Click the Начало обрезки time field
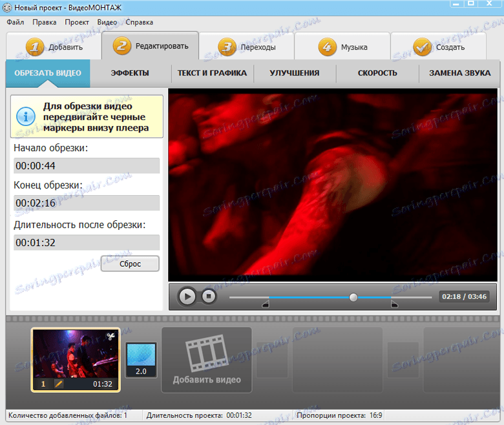Screen dimensions: 504x425 [87, 166]
